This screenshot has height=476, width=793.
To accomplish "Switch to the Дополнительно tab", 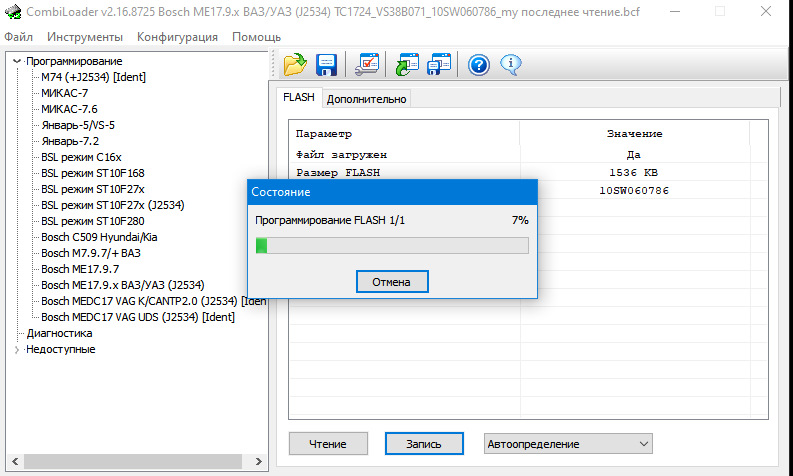I will 366,99.
